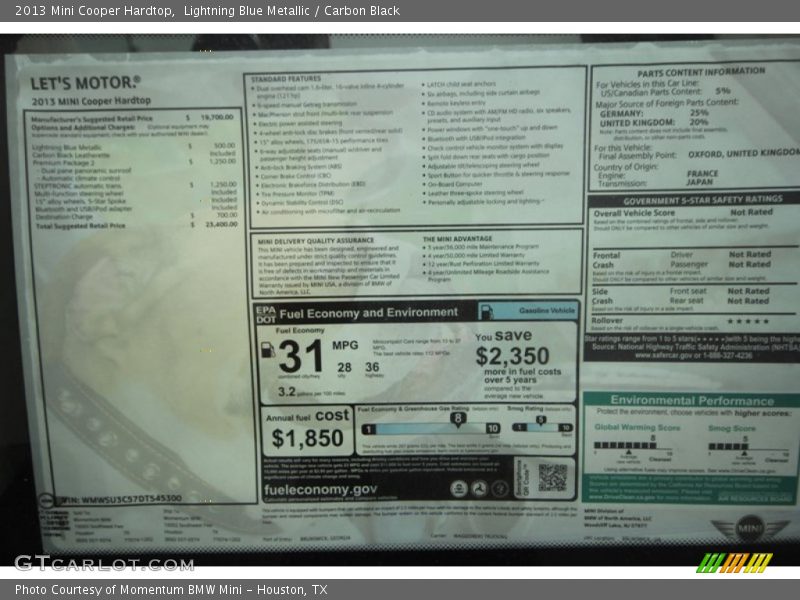Screen dimensions: 800x600
Task: Click the fueleconomy.gov link
Action: [x=320, y=490]
